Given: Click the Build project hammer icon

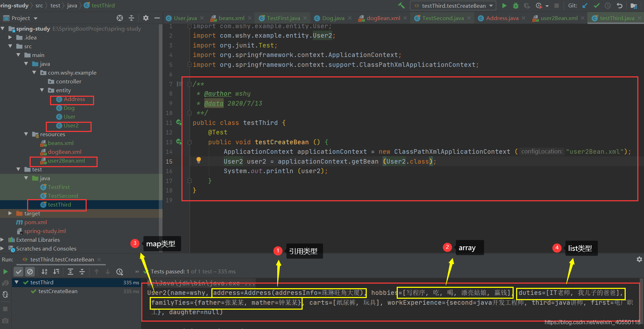Looking at the screenshot, I should [x=401, y=6].
